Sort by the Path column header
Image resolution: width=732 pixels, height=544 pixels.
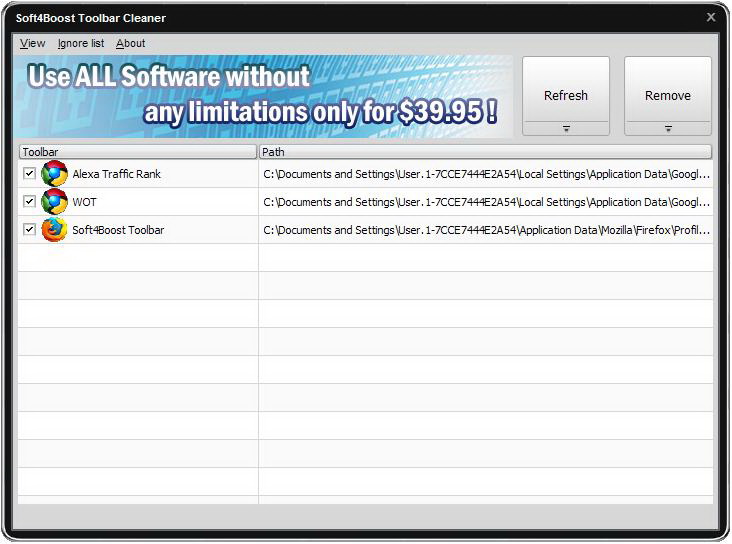[x=486, y=152]
